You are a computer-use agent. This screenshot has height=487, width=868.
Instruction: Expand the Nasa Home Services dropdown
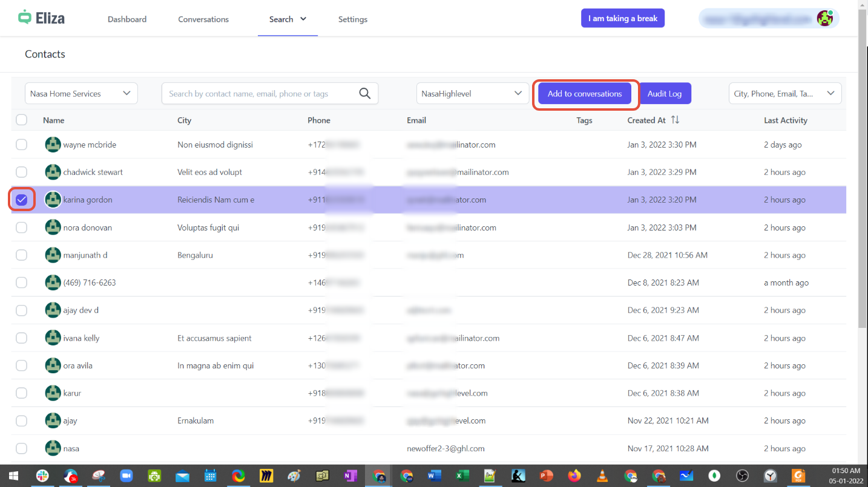point(81,93)
